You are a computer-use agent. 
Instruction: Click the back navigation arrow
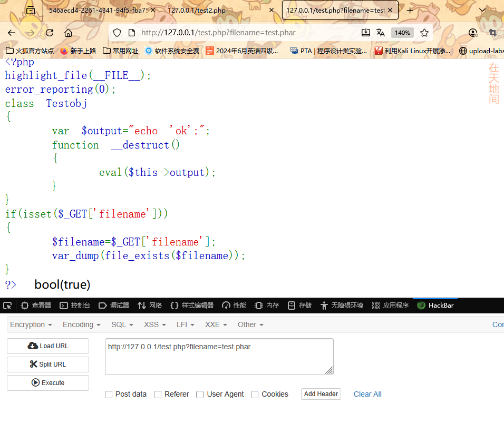point(12,33)
